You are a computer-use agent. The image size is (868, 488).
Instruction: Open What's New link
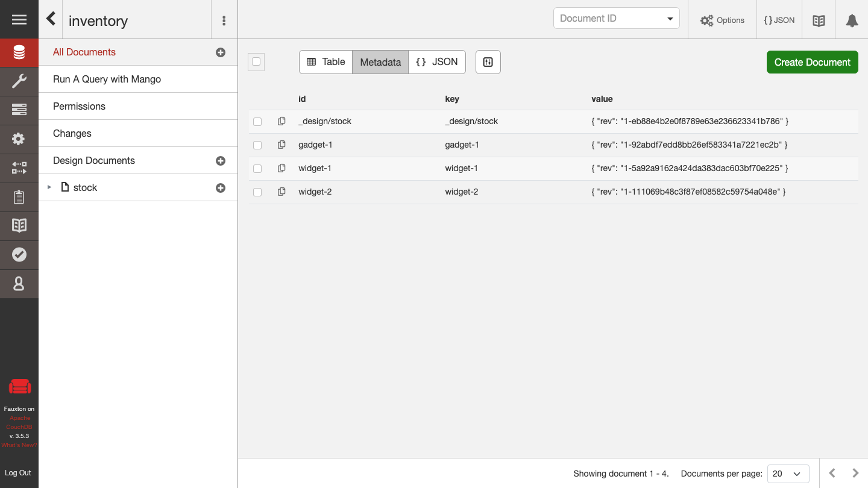coord(19,445)
